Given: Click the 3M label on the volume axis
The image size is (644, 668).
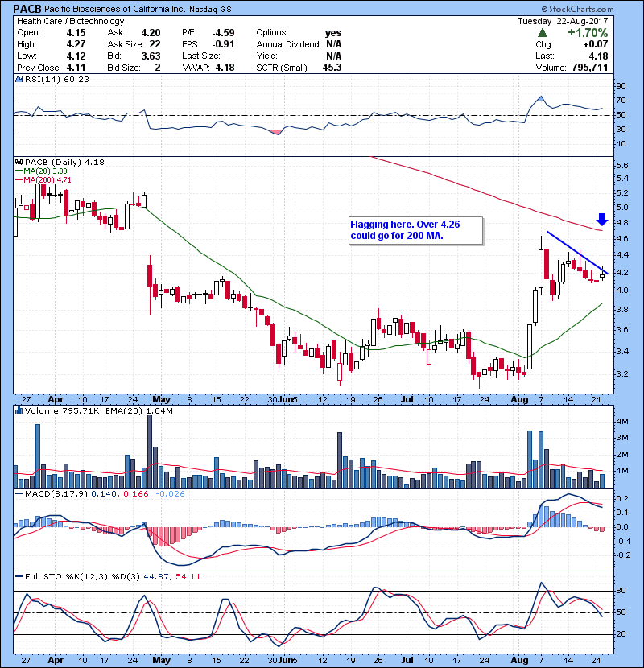Looking at the screenshot, I should pyautogui.click(x=622, y=438).
